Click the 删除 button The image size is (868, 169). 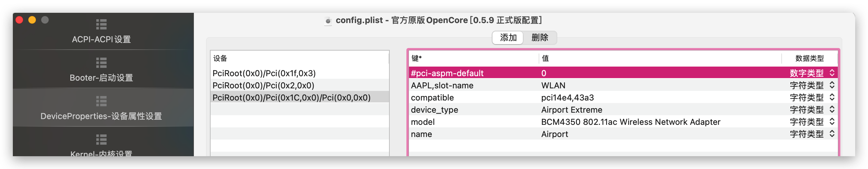pos(540,38)
